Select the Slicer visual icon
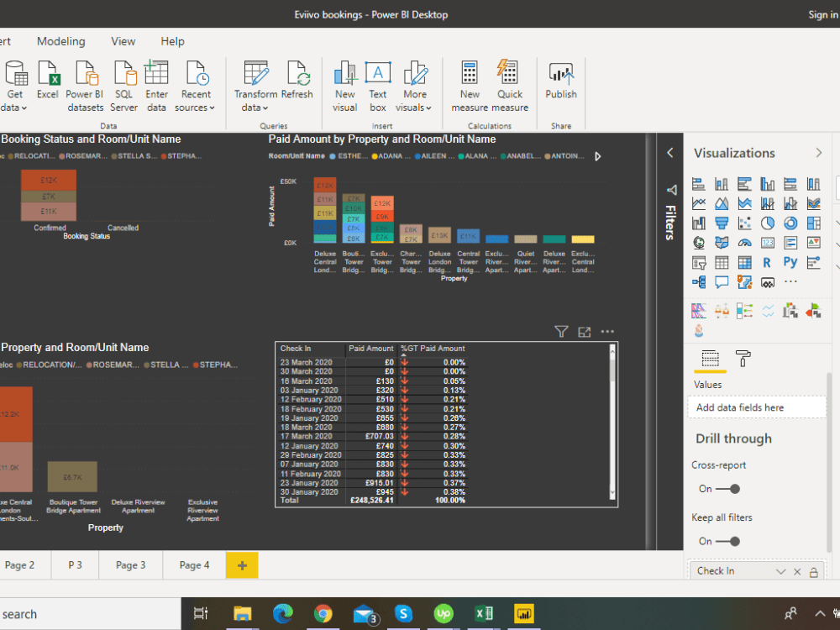The width and height of the screenshot is (840, 630). [x=699, y=262]
